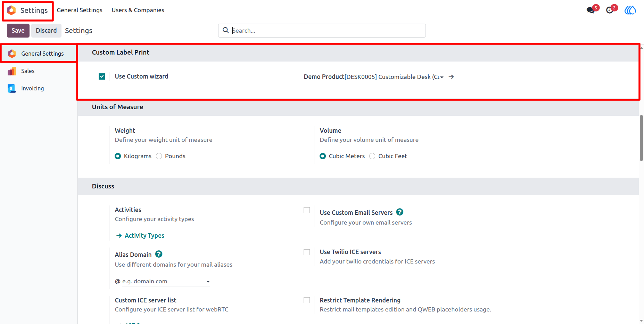
Task: Open Demo Product record via arrow icon
Action: coord(451,77)
